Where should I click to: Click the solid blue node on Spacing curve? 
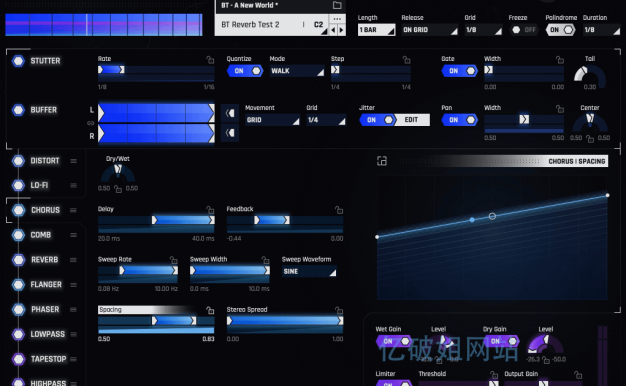[472, 220]
